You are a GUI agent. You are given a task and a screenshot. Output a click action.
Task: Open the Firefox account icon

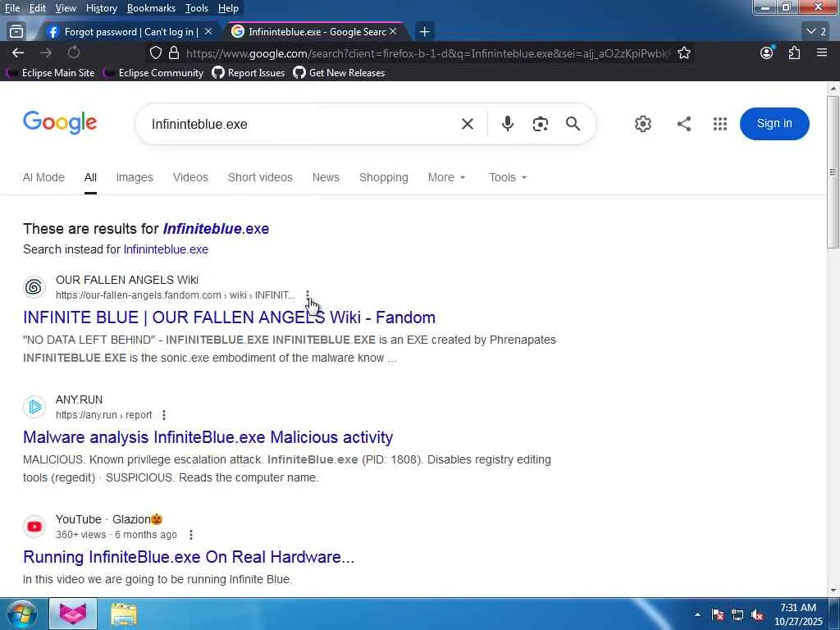[x=767, y=52]
